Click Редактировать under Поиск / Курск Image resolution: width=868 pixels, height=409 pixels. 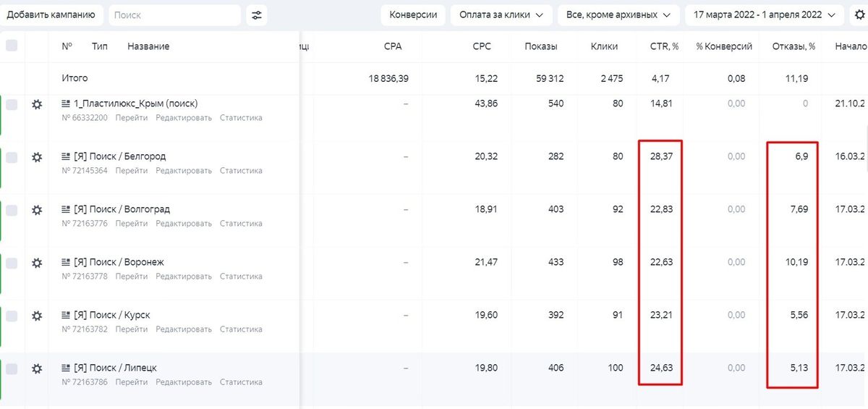pos(184,329)
